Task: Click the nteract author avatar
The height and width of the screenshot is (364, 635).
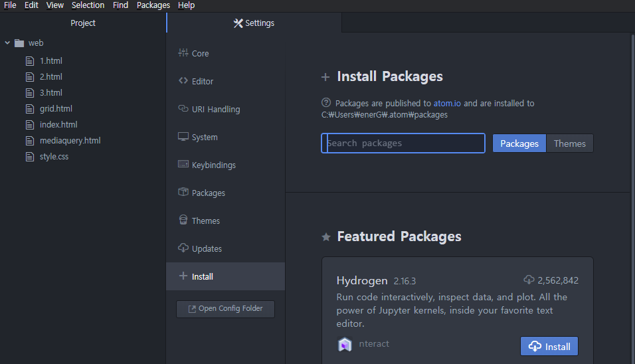Action: (x=345, y=344)
